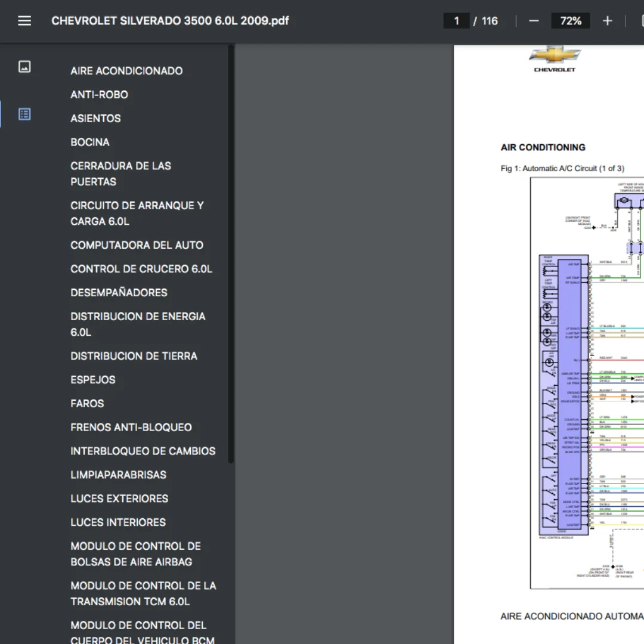Viewport: 644px width, 644px height.
Task: Click the Fig 1 Automatic A/C Circuit caption
Action: tap(562, 168)
